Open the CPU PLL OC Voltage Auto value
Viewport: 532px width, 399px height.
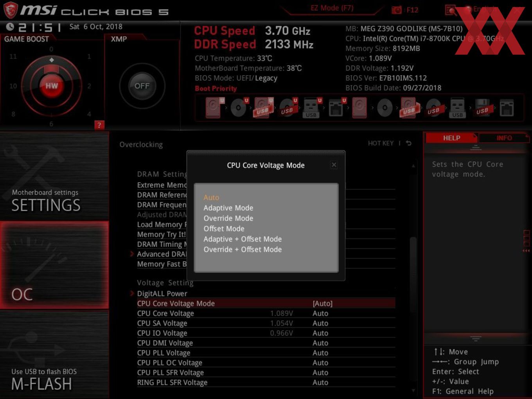(x=320, y=363)
